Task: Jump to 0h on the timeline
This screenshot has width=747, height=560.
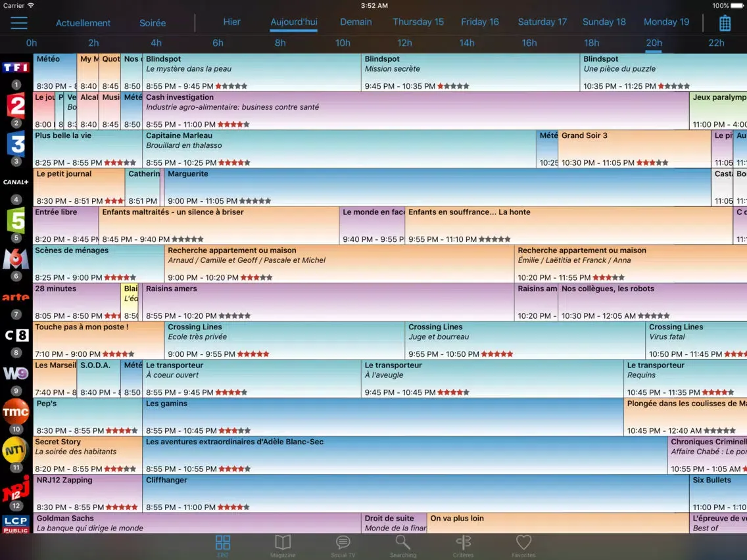Action: point(32,43)
